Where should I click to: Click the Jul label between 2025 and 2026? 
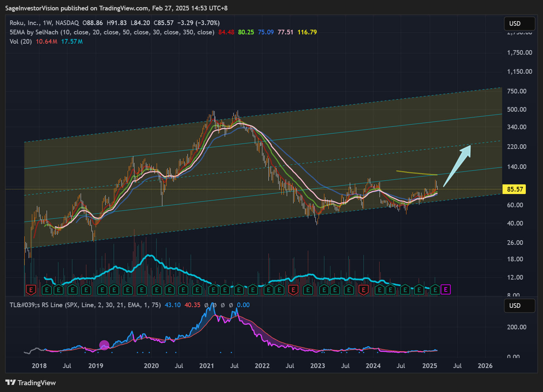tap(457, 366)
